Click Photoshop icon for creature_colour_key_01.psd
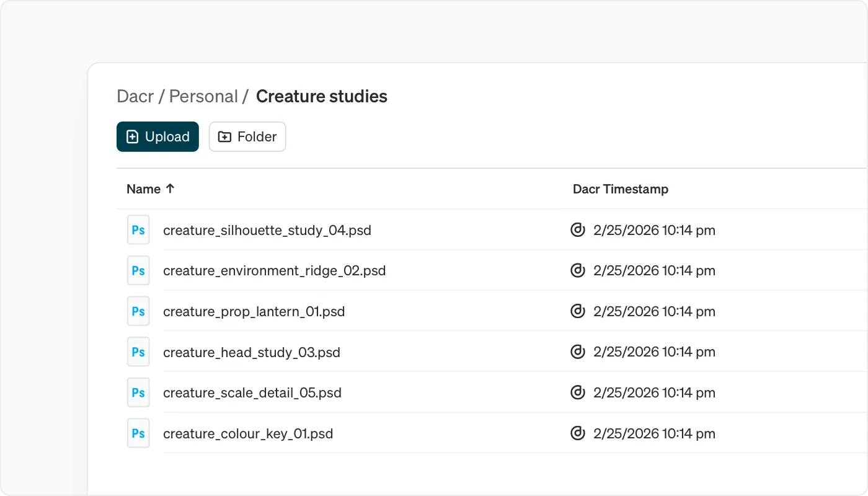This screenshot has width=868, height=496. coord(138,433)
